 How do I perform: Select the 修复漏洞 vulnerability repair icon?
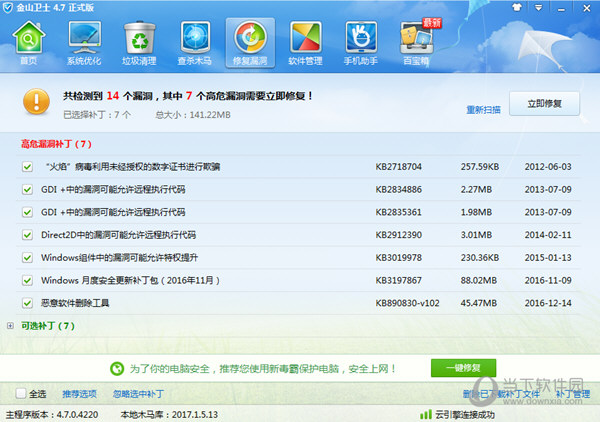click(247, 42)
